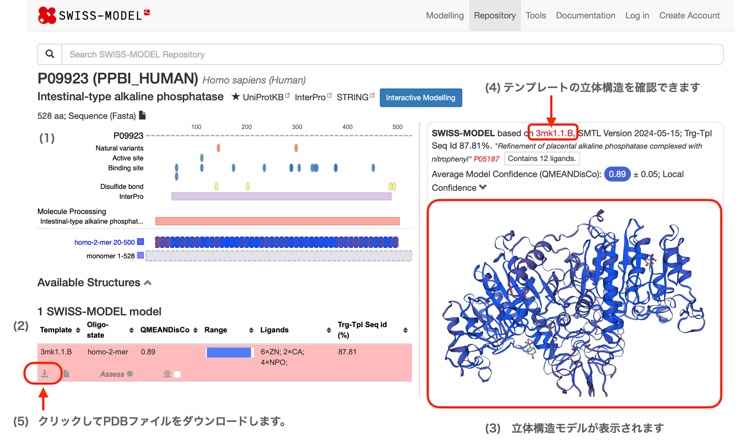Sort table by Oligo-state column
Image resolution: width=745 pixels, height=446 pixels.
point(131,330)
